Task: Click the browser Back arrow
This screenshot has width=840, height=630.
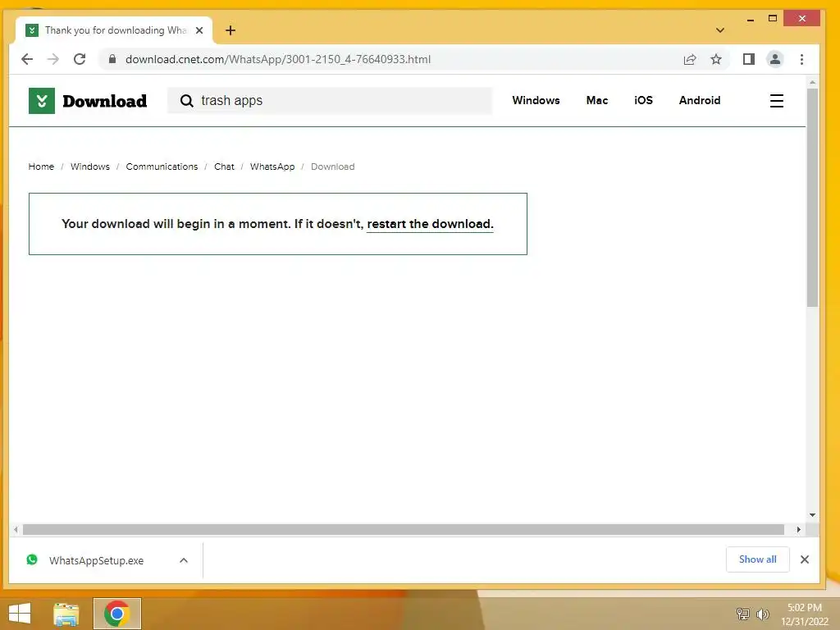Action: (x=27, y=59)
